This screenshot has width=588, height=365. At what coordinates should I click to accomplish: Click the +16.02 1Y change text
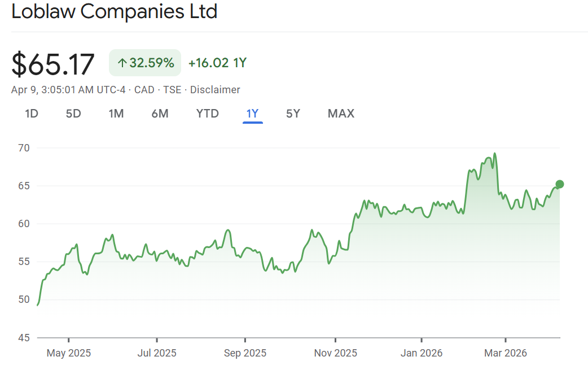(x=217, y=63)
